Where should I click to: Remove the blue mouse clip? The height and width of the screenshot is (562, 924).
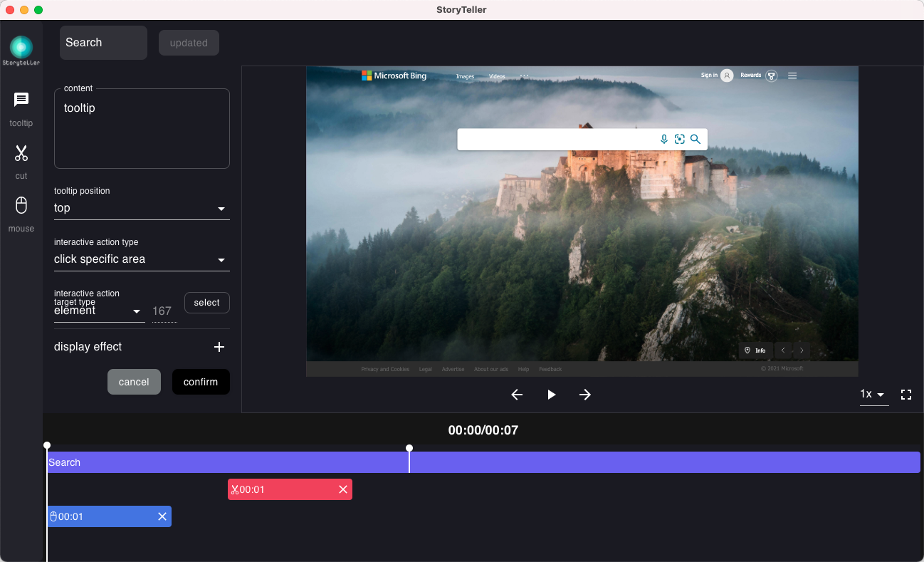click(x=162, y=516)
